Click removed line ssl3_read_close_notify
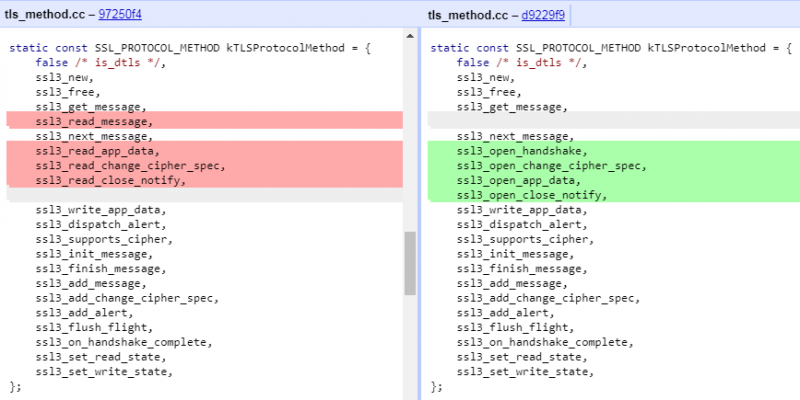The image size is (800, 400). pyautogui.click(x=110, y=180)
